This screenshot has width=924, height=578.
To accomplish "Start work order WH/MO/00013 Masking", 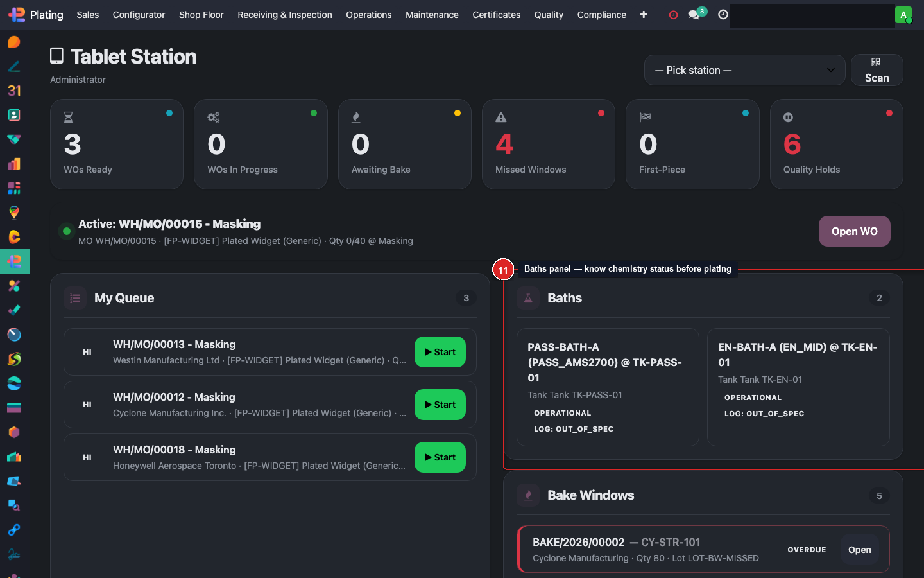I will 440,352.
